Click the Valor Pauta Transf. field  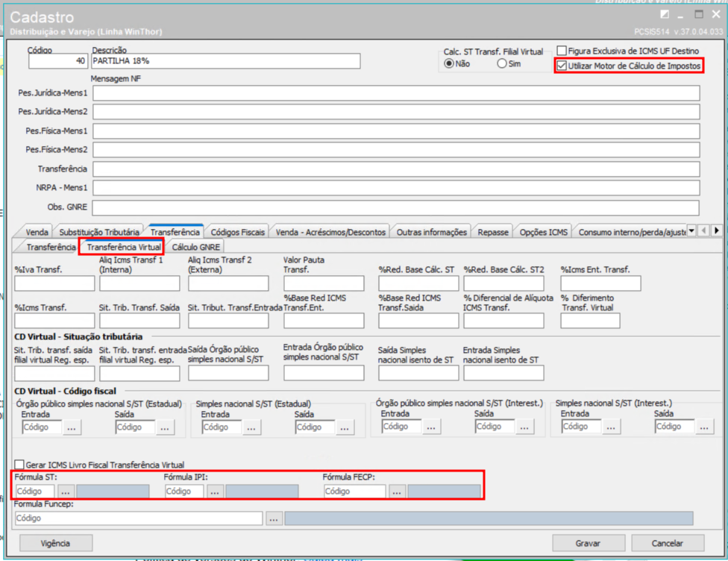coord(324,283)
